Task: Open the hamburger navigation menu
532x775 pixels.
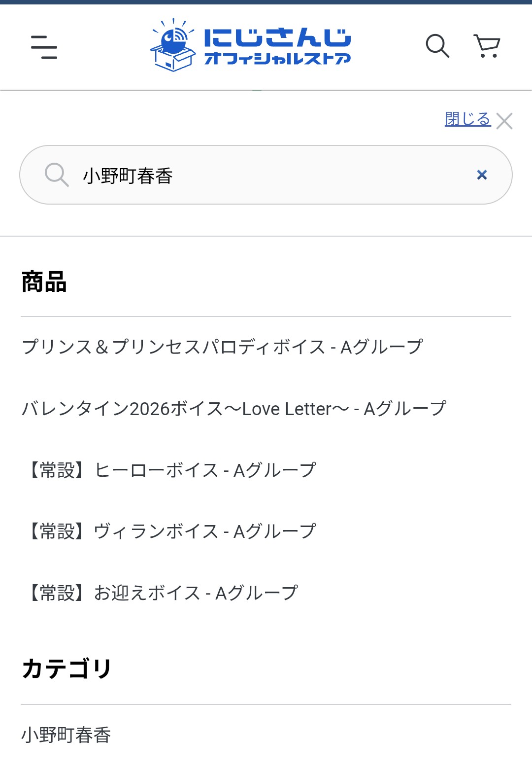Action: click(44, 47)
